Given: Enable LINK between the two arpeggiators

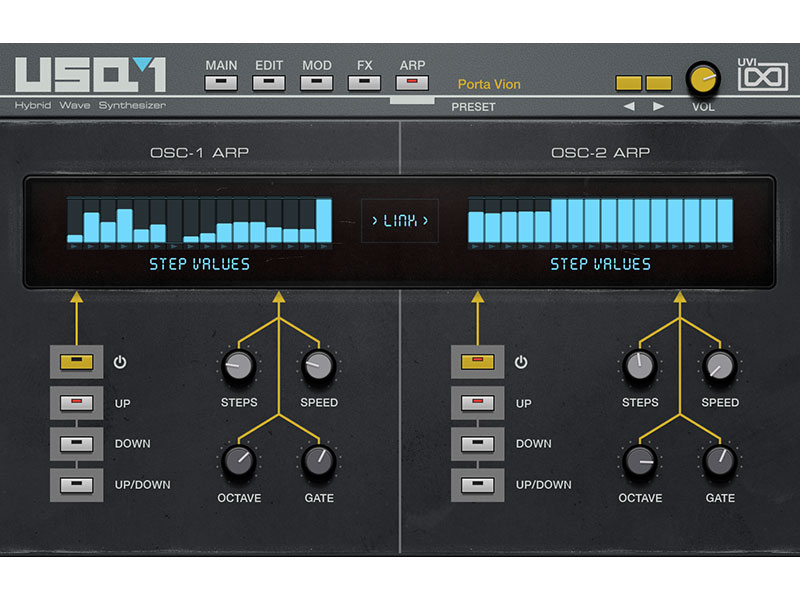Looking at the screenshot, I should tap(400, 220).
